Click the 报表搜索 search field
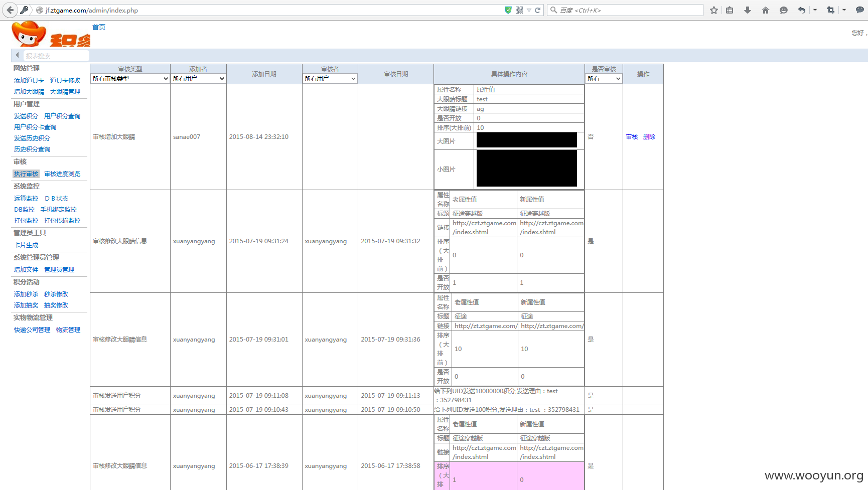 pyautogui.click(x=56, y=56)
